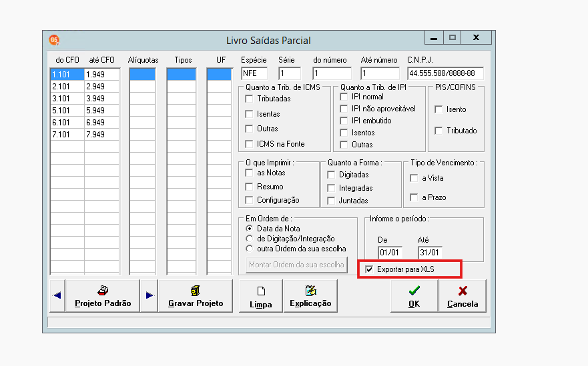The width and height of the screenshot is (588, 366).
Task: Click Gravar Projeto save button
Action: pyautogui.click(x=196, y=295)
